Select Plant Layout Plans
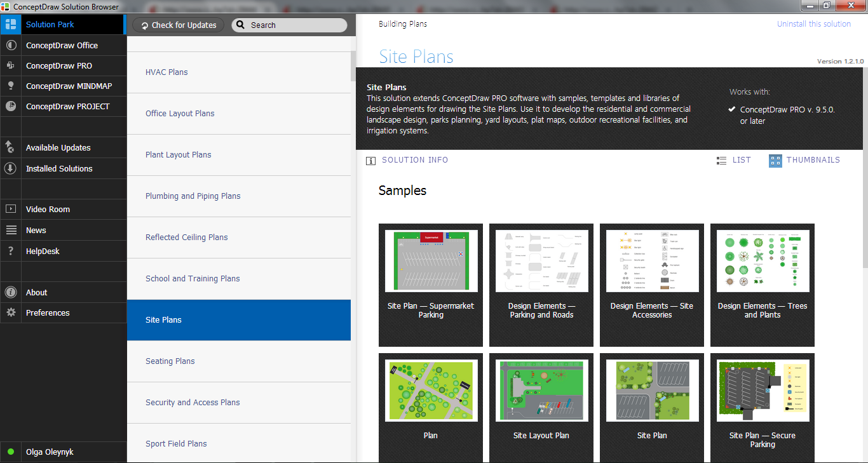 (239, 155)
